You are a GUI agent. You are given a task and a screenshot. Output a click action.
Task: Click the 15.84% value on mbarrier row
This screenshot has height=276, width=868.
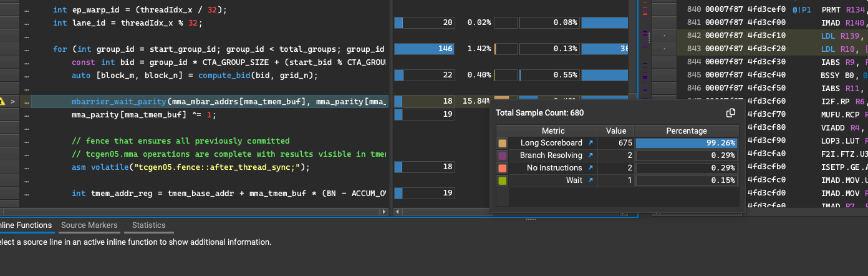coord(477,101)
